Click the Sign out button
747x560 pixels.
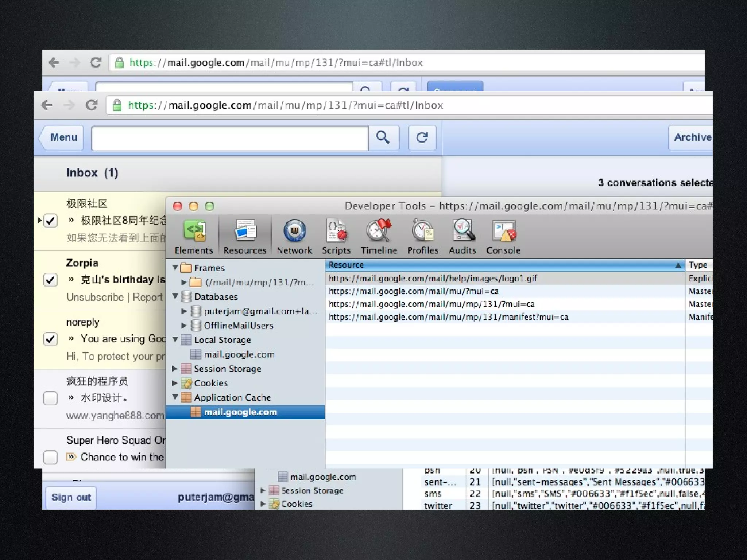71,498
